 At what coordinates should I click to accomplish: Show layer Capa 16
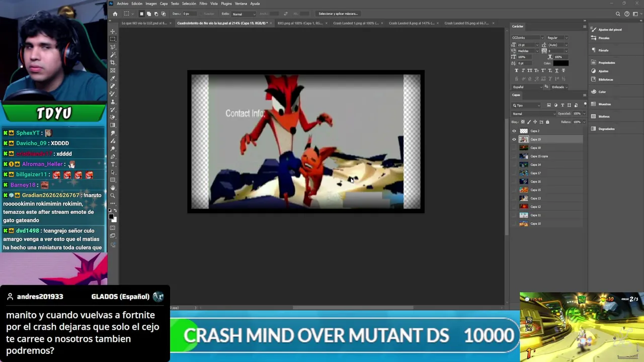coord(514,182)
